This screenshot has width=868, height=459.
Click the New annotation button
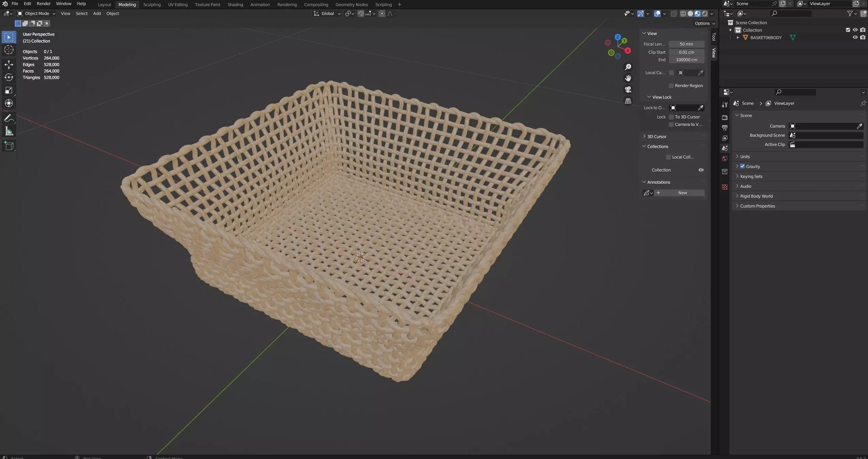[x=679, y=193]
